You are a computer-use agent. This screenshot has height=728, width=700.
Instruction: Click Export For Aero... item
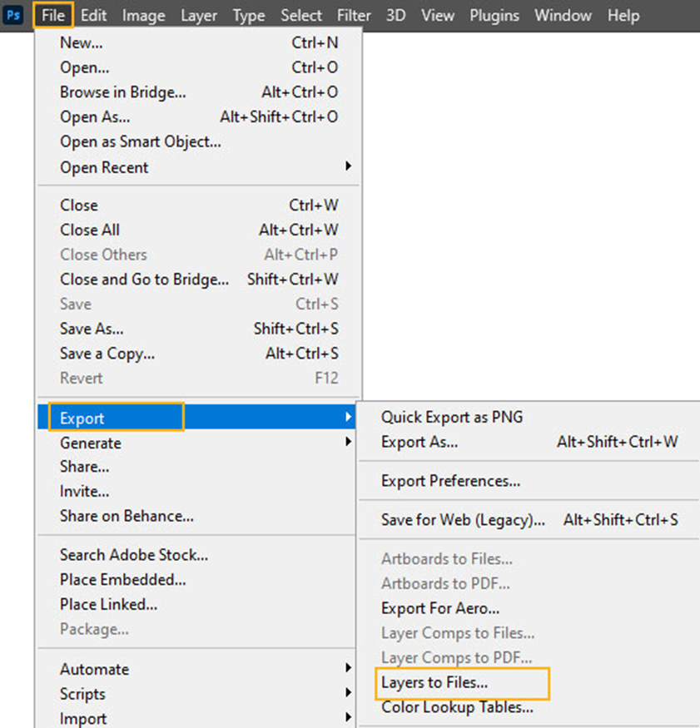[440, 608]
